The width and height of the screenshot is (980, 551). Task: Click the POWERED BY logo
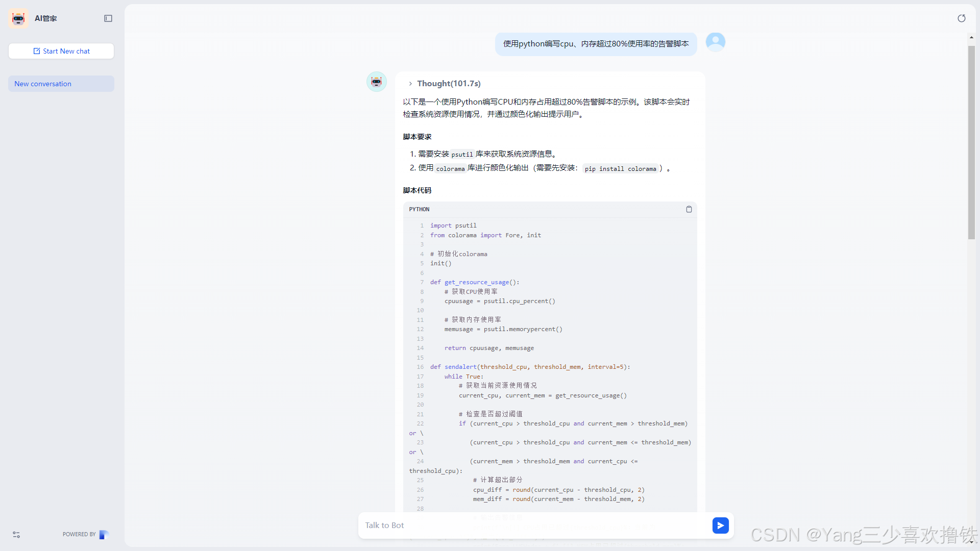104,534
